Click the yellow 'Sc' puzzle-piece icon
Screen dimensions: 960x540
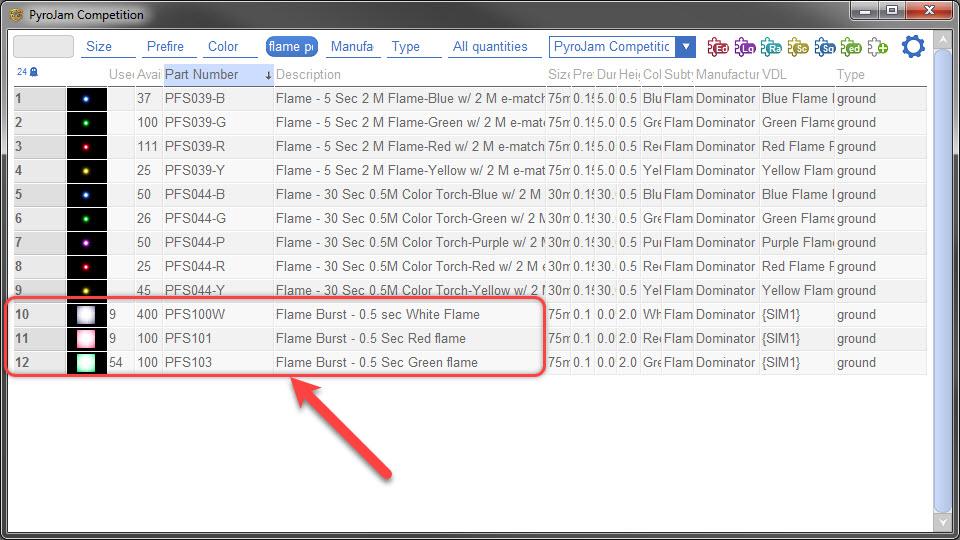[x=798, y=47]
